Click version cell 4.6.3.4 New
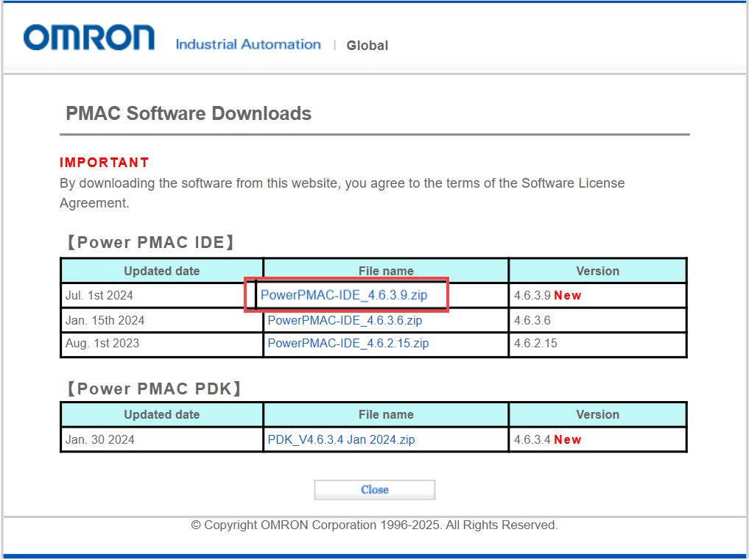This screenshot has width=749, height=560. click(x=597, y=440)
